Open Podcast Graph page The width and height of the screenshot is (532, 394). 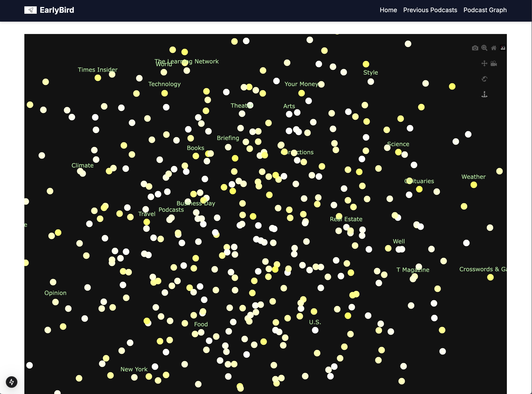tap(485, 10)
